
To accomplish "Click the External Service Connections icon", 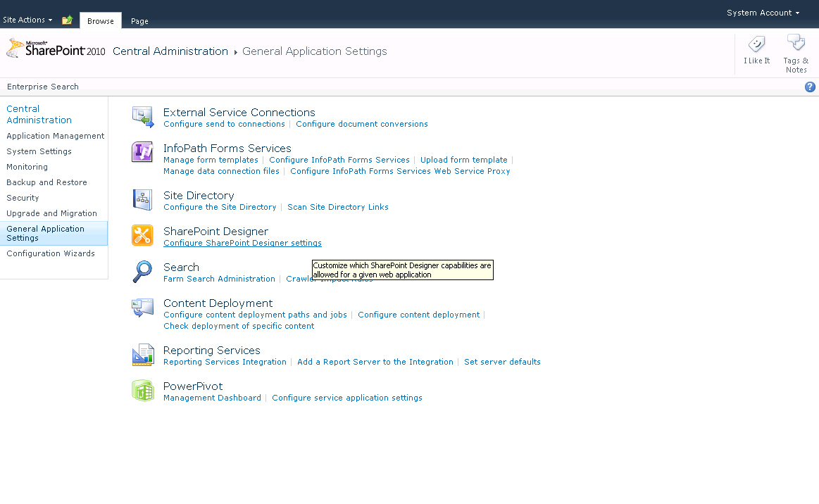I will pyautogui.click(x=142, y=117).
